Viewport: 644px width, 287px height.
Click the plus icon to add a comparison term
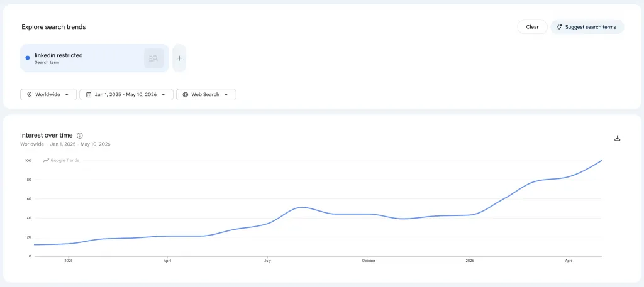coord(179,58)
